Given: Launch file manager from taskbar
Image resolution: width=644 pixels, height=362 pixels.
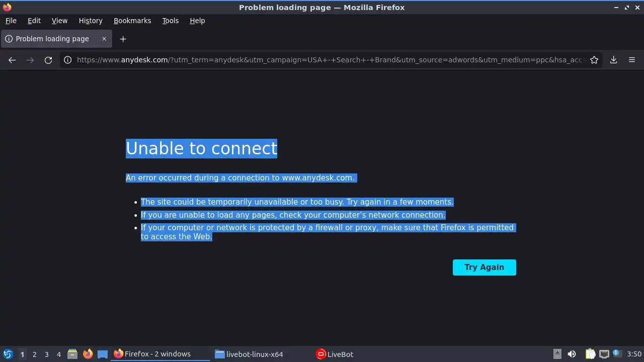Looking at the screenshot, I should tap(72, 354).
